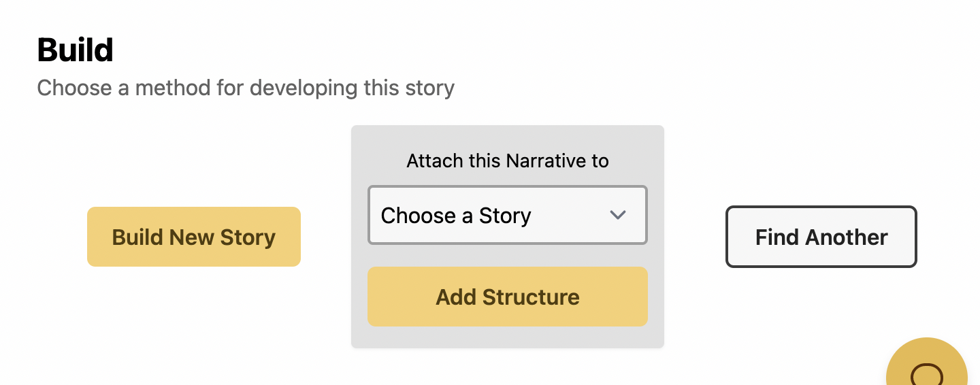Find another narrative using outlined button
Screen dimensions: 980x385
821,237
